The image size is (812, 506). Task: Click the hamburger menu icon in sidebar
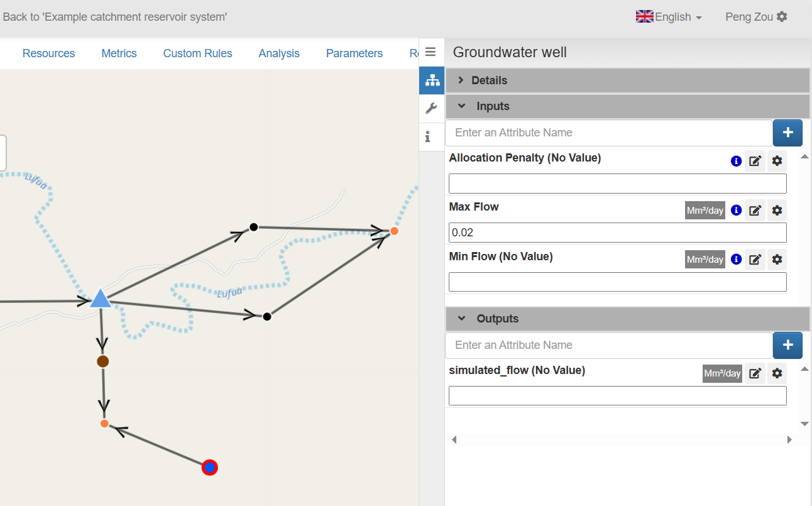click(431, 52)
